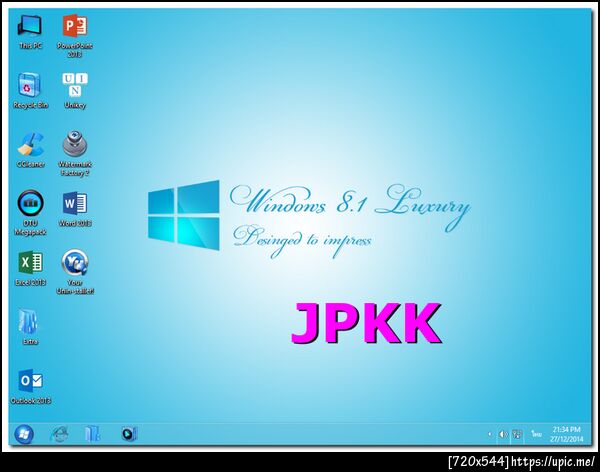The image size is (600, 472).
Task: Open the Start menu orb
Action: tap(24, 434)
